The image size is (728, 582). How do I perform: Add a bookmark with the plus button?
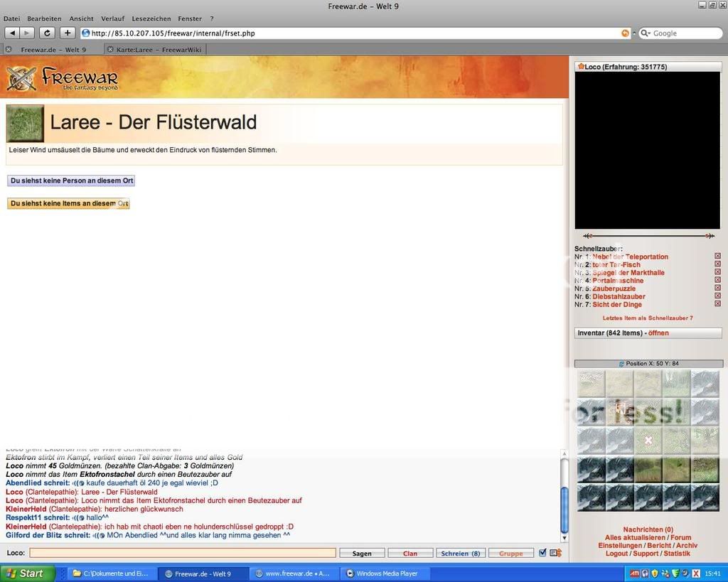pos(68,33)
